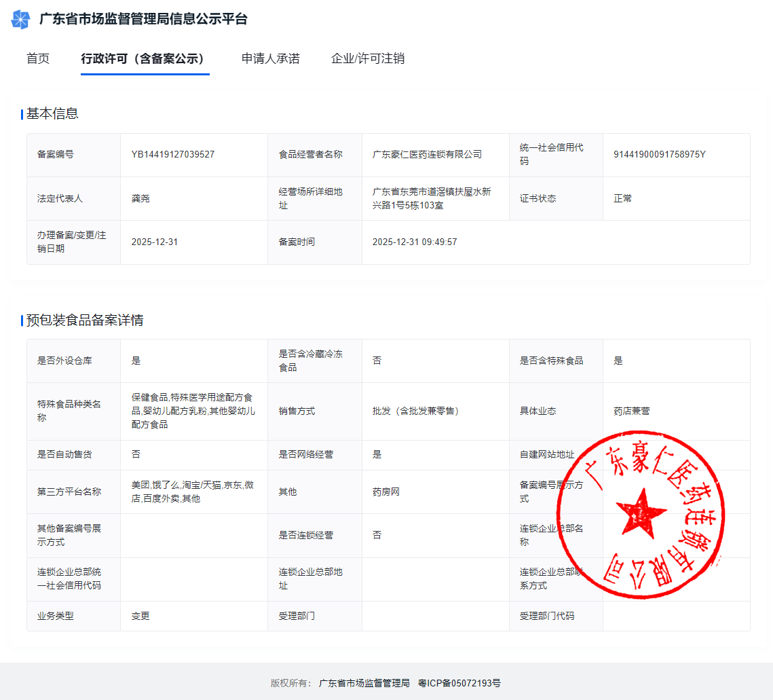Click the blue snowflake platform logo

(21, 19)
